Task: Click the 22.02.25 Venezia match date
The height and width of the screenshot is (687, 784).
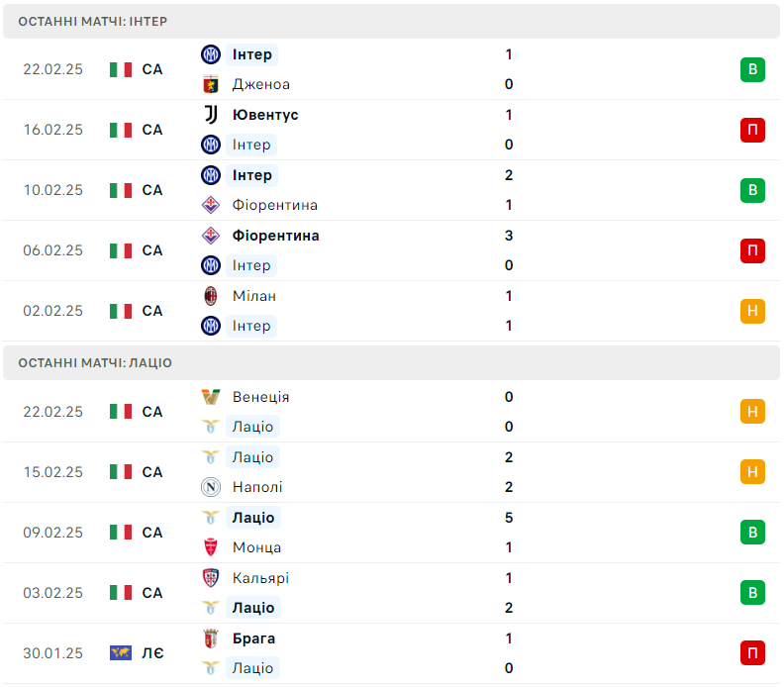Action: point(53,412)
